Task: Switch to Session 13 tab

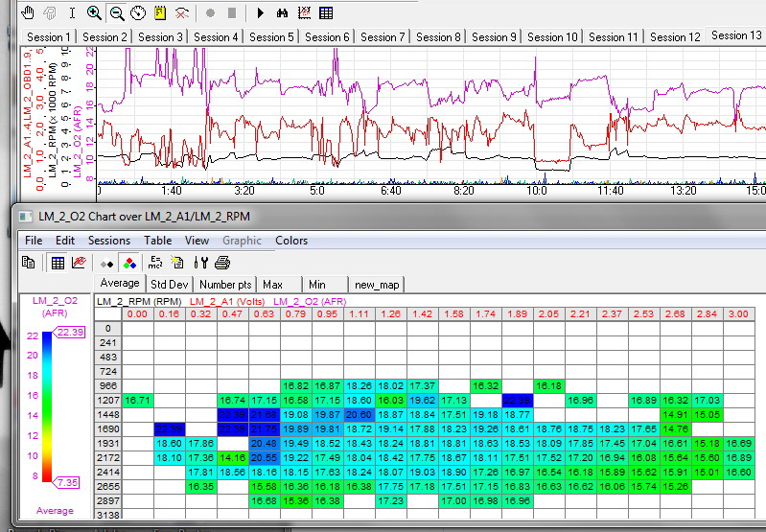Action: [736, 35]
